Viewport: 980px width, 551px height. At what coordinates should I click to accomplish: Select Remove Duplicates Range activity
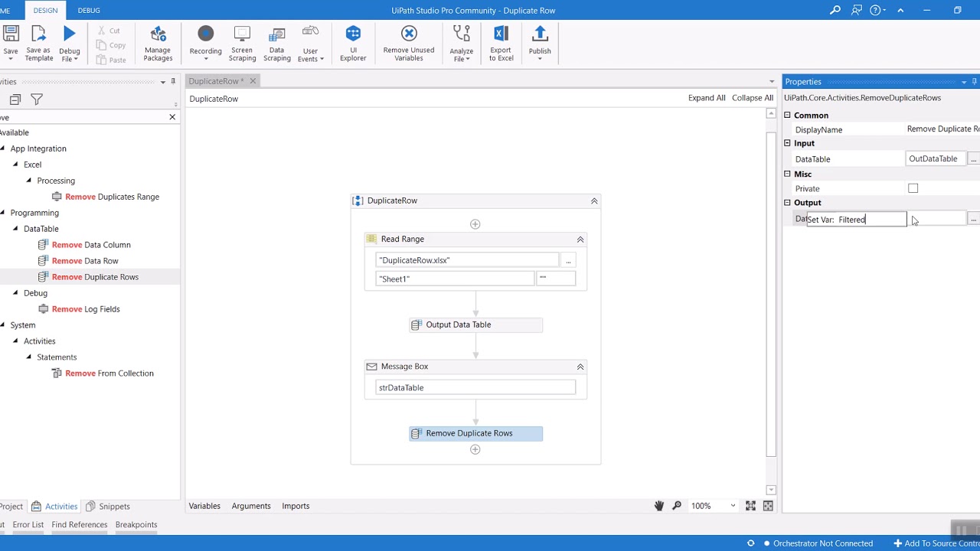click(105, 197)
